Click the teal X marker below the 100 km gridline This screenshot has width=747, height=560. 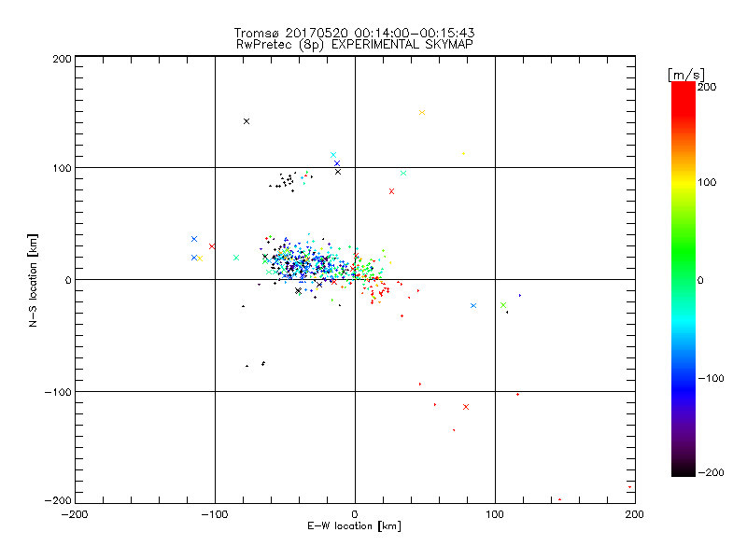tap(403, 174)
